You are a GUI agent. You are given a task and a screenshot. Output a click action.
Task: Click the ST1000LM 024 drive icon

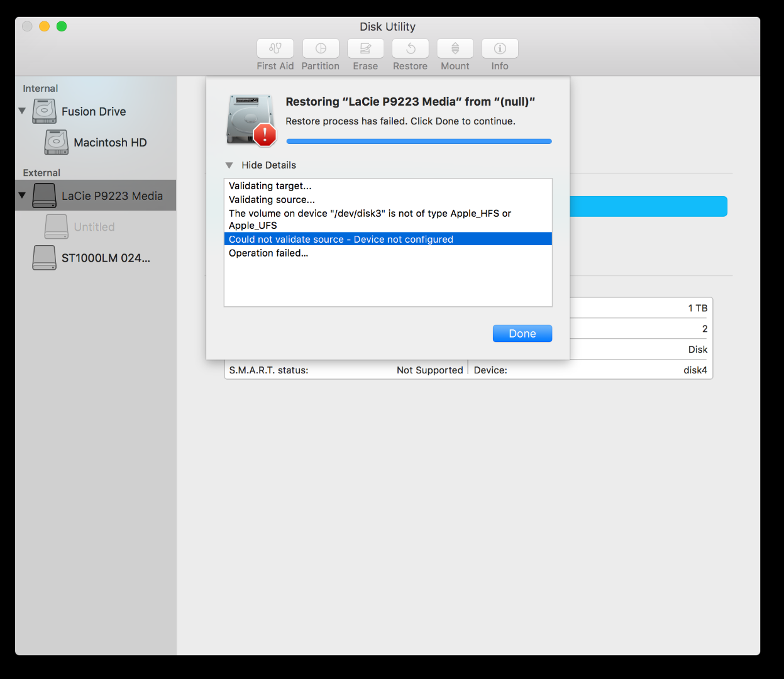45,258
